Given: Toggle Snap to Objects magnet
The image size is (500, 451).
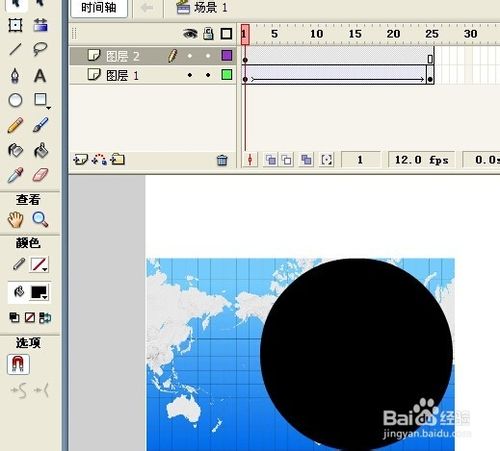Looking at the screenshot, I should (x=18, y=364).
